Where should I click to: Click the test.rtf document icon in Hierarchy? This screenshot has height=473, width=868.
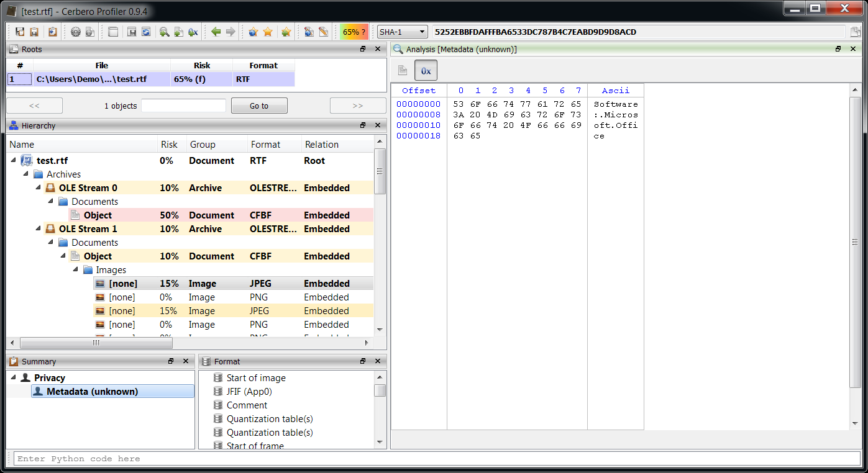(x=27, y=161)
